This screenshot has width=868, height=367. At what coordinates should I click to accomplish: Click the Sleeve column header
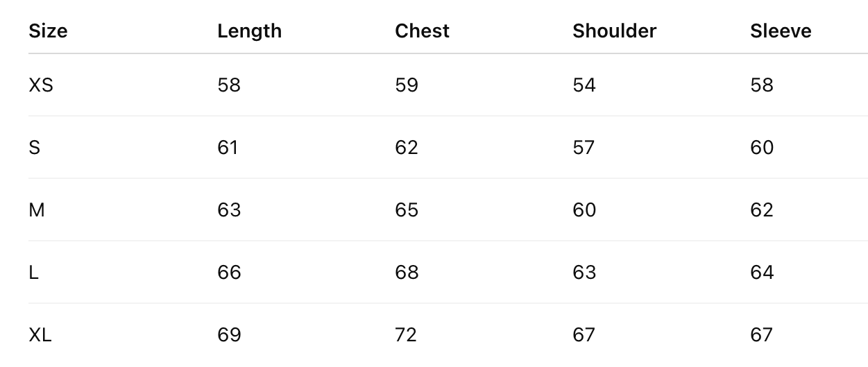pos(781,31)
